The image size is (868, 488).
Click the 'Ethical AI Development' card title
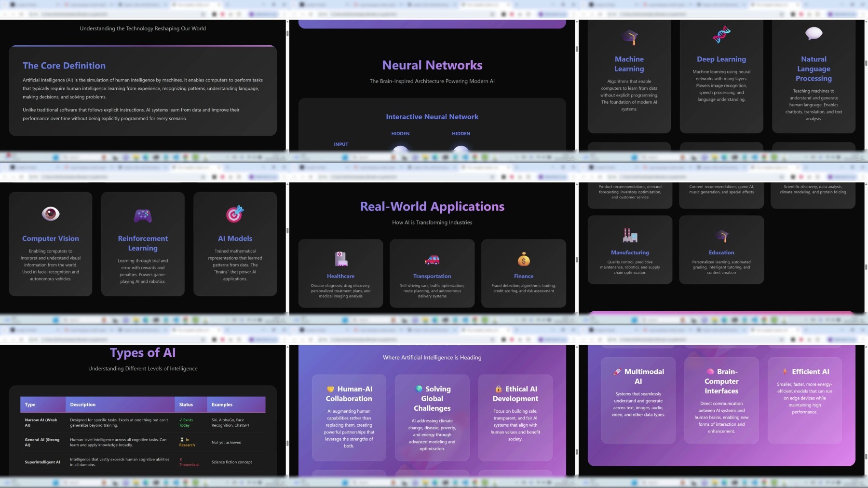[x=515, y=394]
